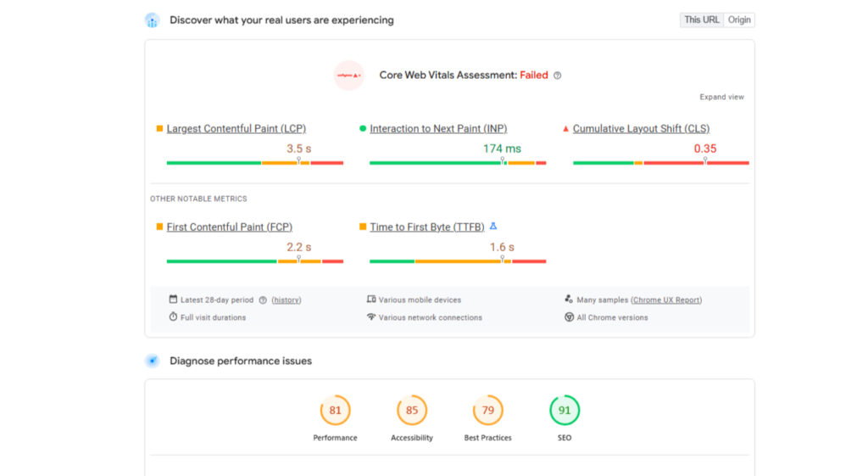Select the SEO score gauge 91
Image resolution: width=868 pixels, height=476 pixels.
pos(564,410)
